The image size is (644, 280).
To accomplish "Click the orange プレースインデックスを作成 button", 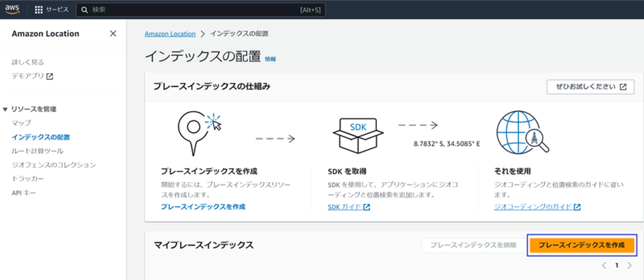I will (581, 246).
